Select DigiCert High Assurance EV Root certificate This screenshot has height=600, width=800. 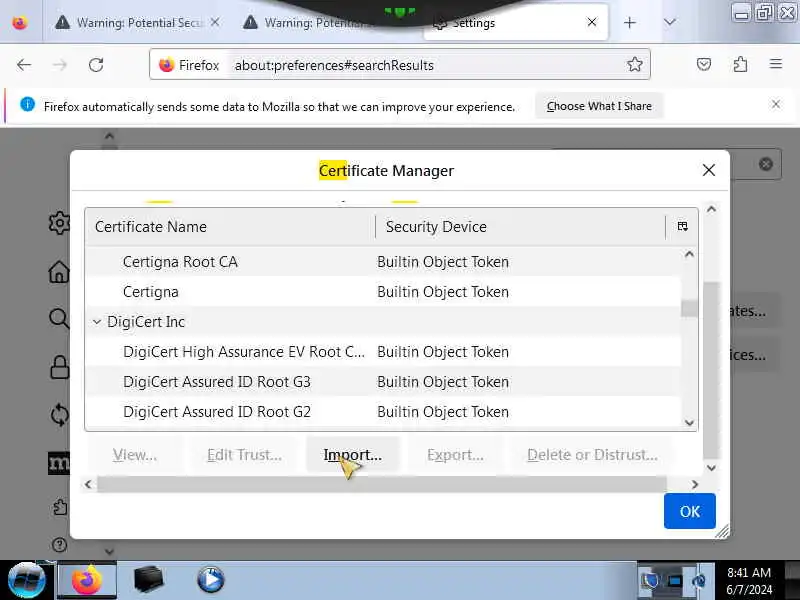point(383,352)
